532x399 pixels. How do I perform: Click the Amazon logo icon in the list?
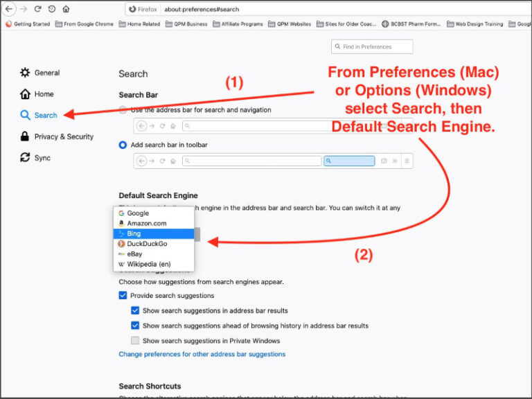pyautogui.click(x=121, y=223)
